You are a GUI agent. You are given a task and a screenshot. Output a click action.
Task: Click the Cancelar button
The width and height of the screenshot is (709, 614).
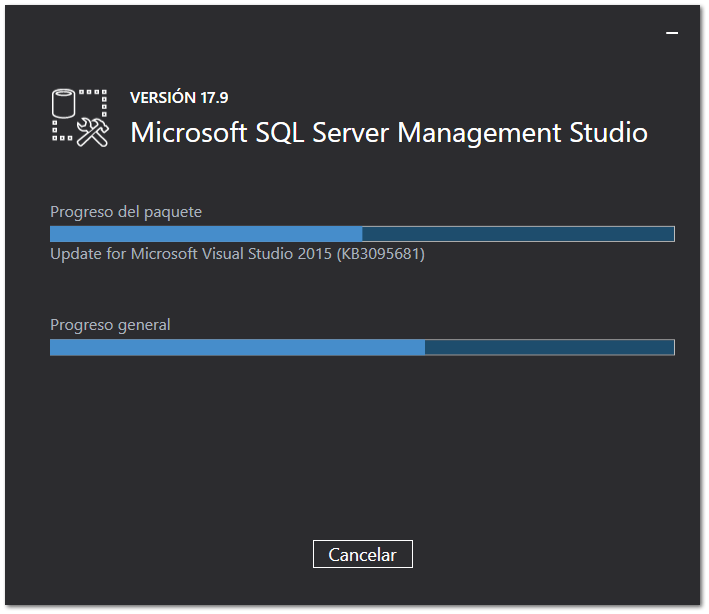(x=362, y=554)
